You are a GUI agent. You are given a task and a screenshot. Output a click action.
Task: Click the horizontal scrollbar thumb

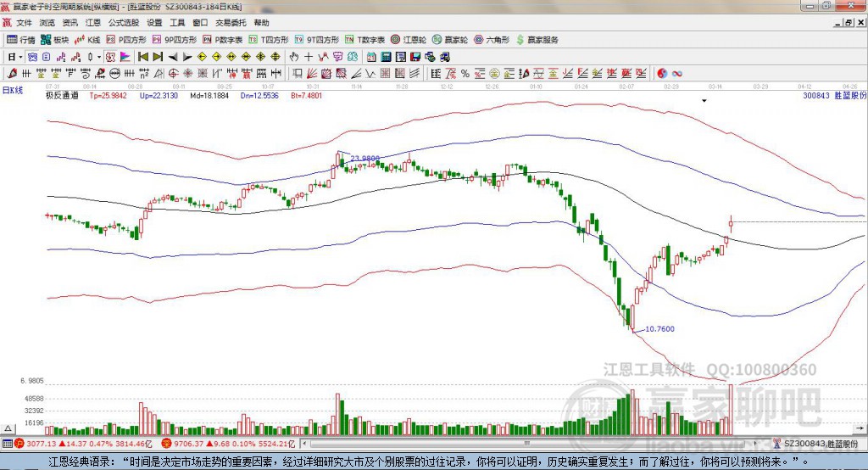[x=527, y=444]
